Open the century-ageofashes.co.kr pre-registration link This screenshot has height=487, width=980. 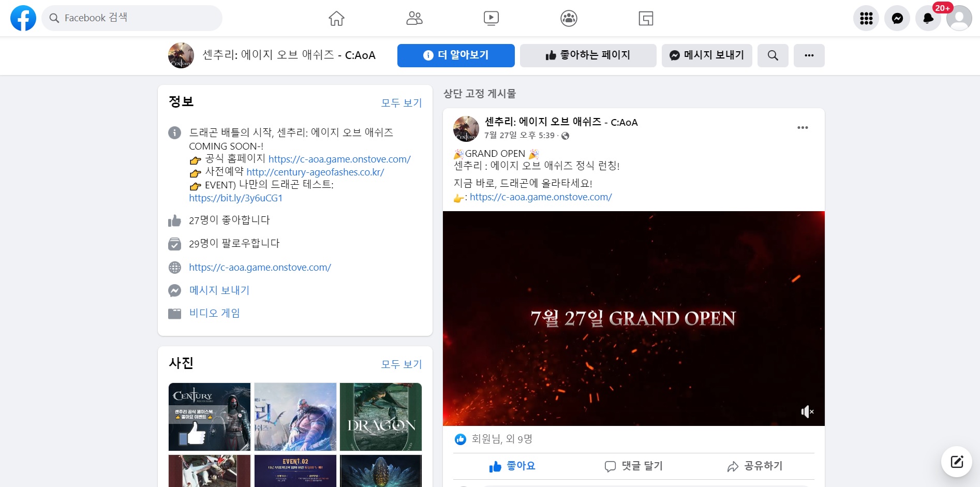(x=315, y=172)
